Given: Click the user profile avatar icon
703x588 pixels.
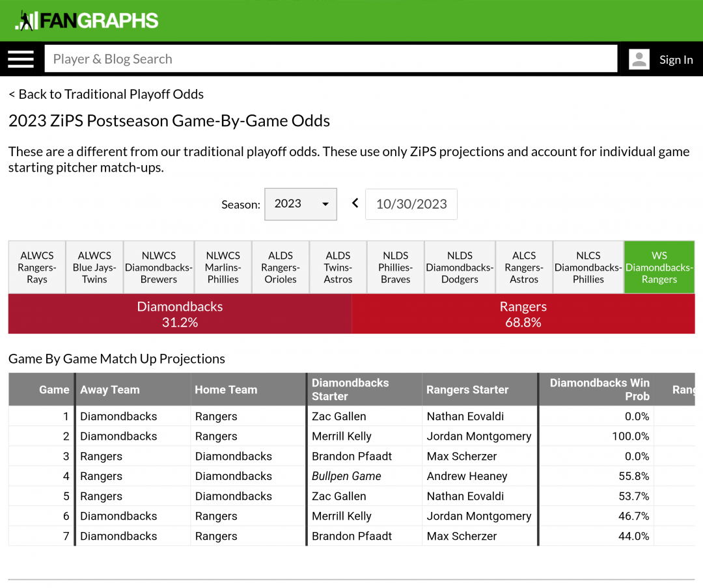Looking at the screenshot, I should (639, 59).
